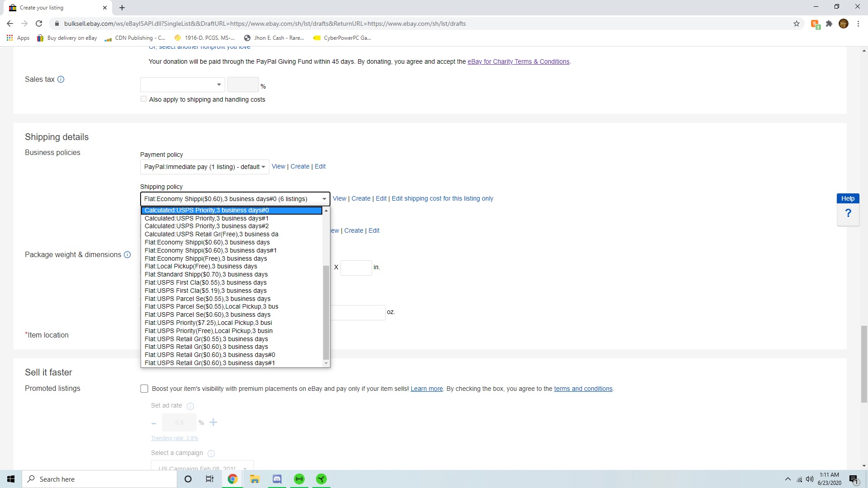The height and width of the screenshot is (488, 868).
Task: Open the Sales tax state dropdown
Action: point(182,84)
